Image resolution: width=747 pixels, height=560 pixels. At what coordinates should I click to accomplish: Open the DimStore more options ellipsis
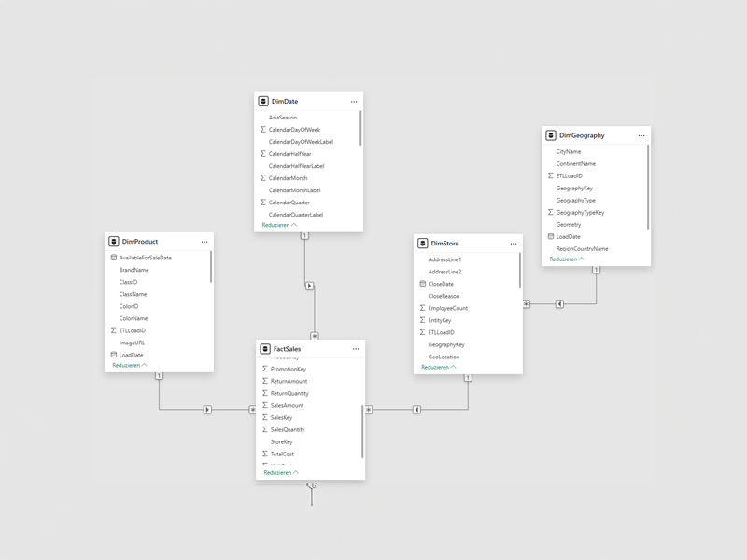pos(514,244)
